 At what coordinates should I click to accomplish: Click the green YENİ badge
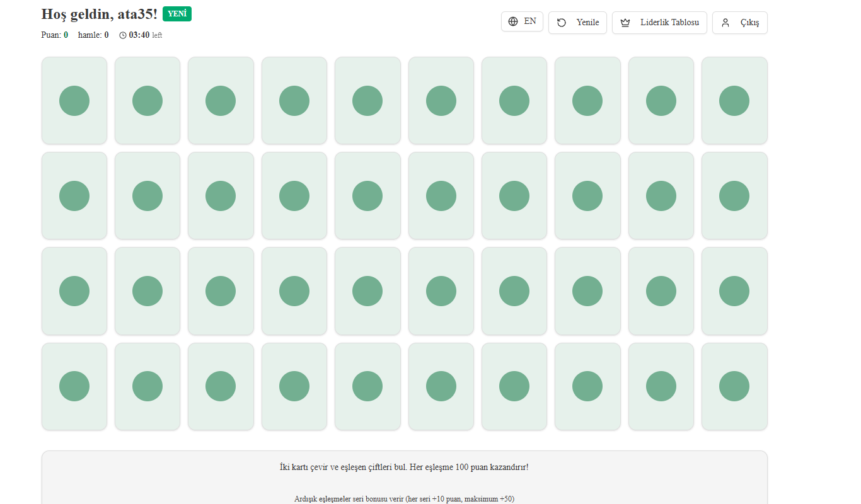176,14
